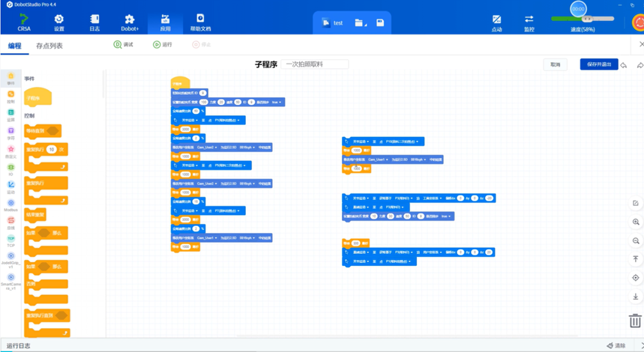Open the project folder dropdown arrow
This screenshot has height=352, width=644.
pos(367,24)
